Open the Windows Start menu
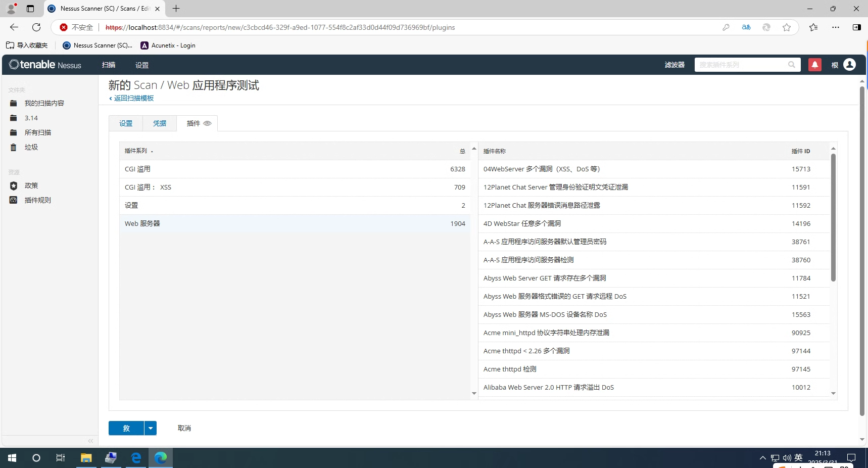868x468 pixels. (12, 458)
